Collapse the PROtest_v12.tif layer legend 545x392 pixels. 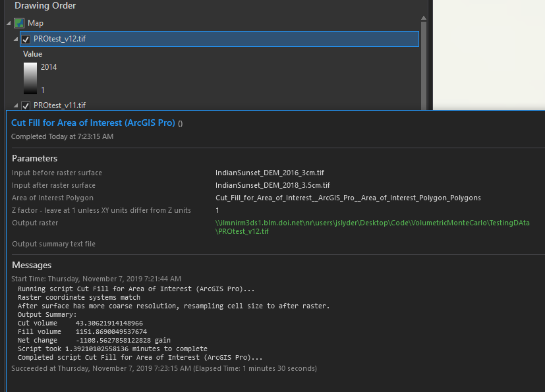pos(16,39)
